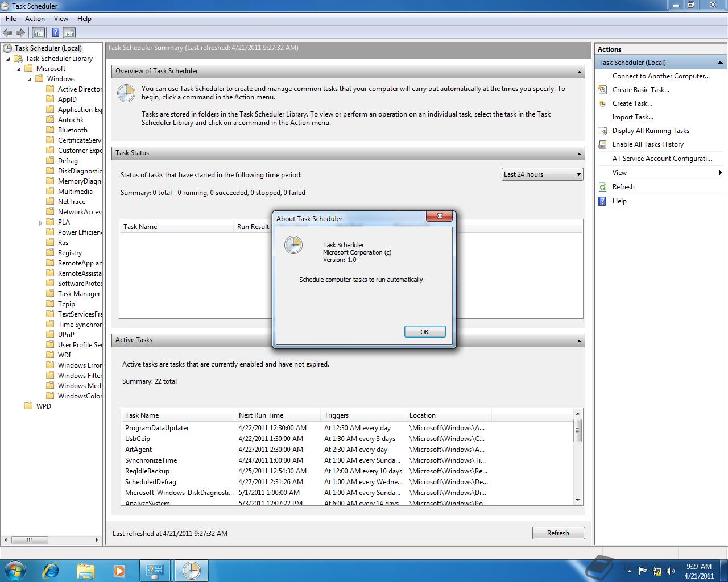The height and width of the screenshot is (582, 728).
Task: Expand the PLA folder tree node
Action: click(x=41, y=223)
